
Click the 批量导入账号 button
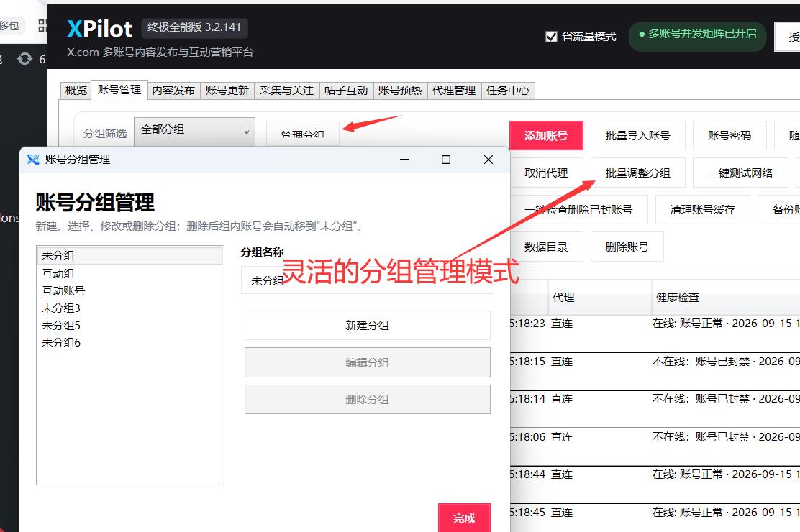point(637,136)
